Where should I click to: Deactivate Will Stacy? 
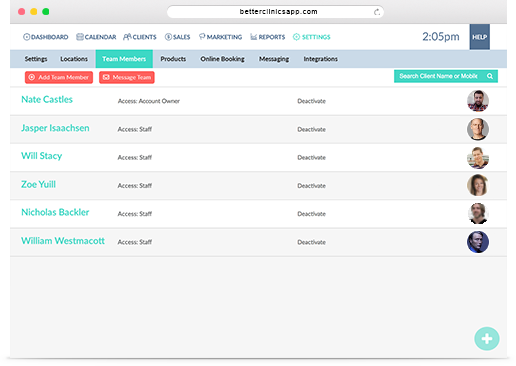pyautogui.click(x=311, y=157)
